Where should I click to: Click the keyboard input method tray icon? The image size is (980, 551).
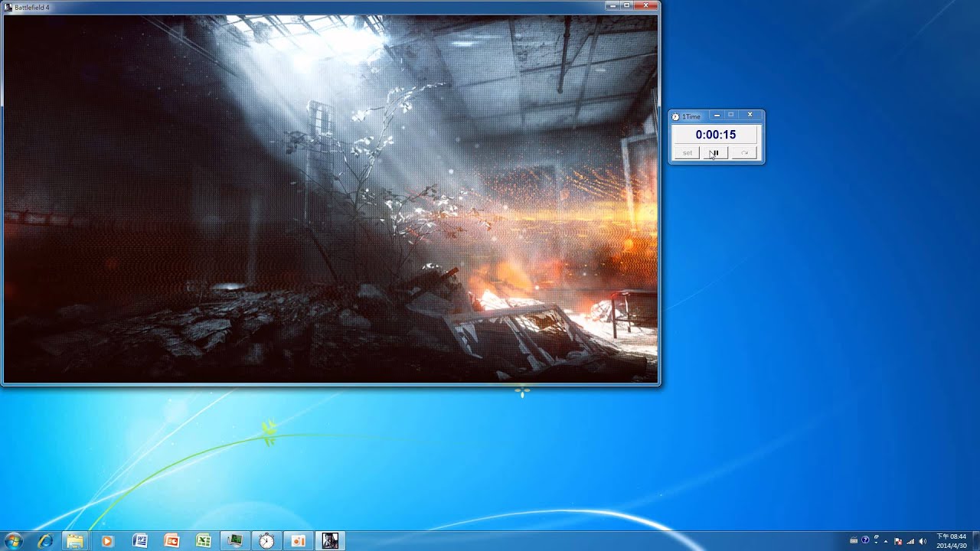854,540
